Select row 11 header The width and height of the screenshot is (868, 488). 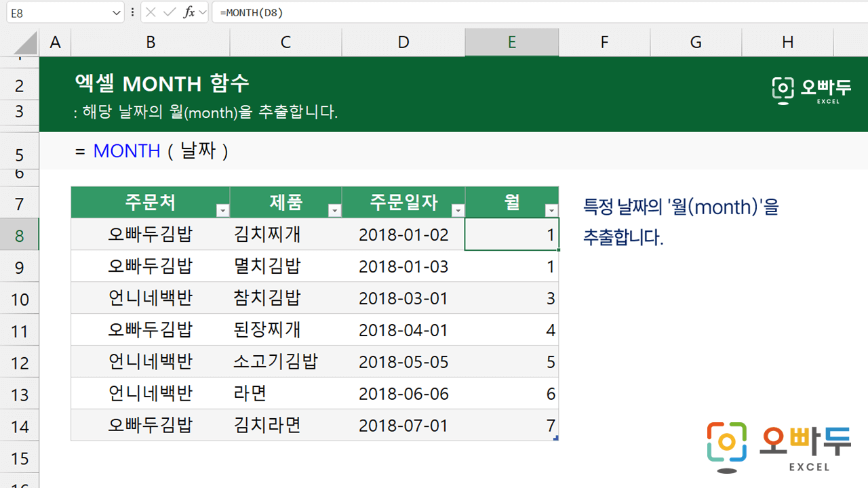tap(19, 330)
